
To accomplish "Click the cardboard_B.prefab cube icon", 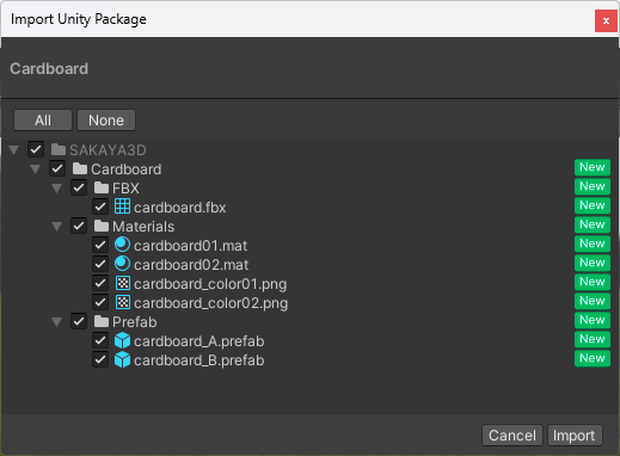I will (x=122, y=360).
